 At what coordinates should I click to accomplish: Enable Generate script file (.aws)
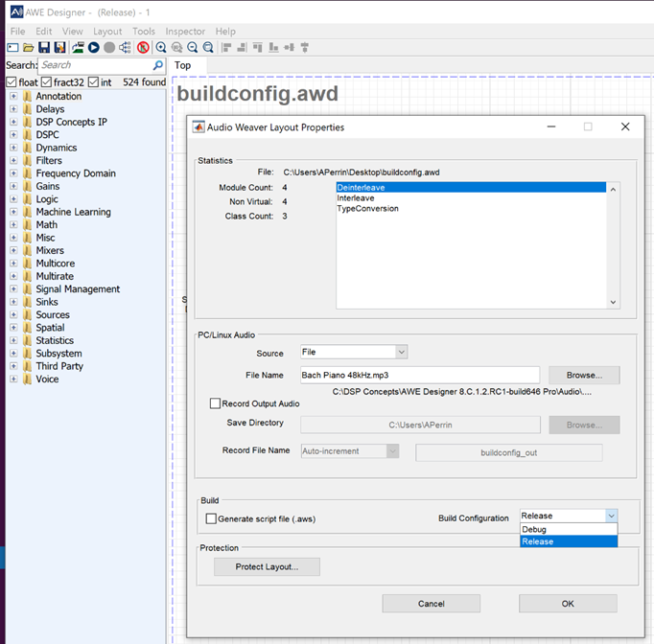[211, 518]
